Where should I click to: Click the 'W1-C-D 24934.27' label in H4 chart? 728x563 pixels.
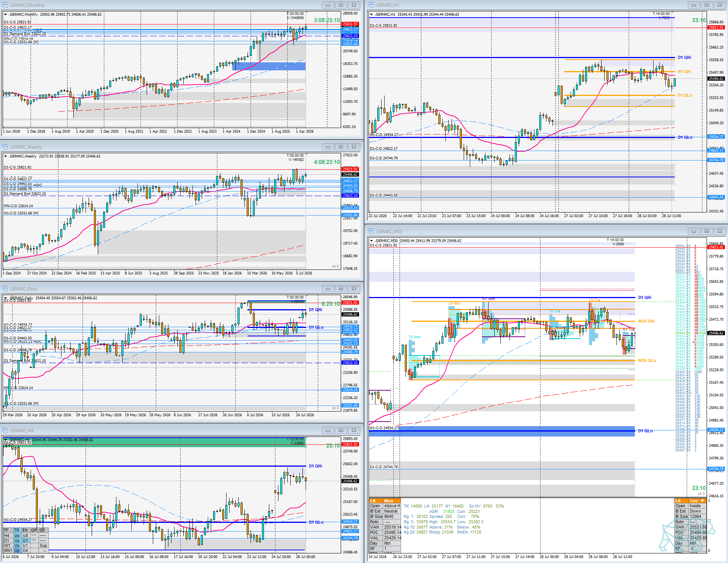[x=18, y=520]
